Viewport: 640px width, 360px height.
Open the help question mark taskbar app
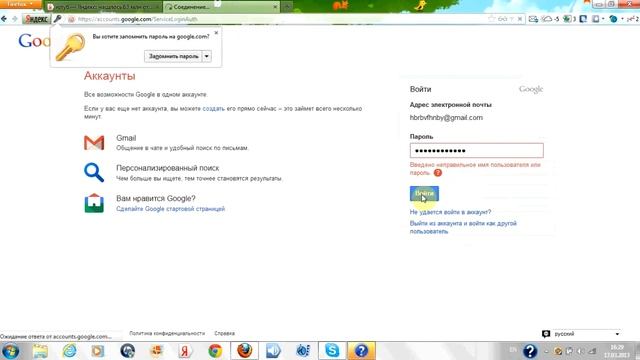tap(361, 351)
